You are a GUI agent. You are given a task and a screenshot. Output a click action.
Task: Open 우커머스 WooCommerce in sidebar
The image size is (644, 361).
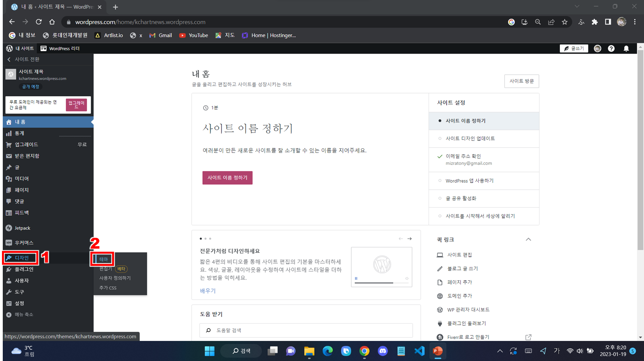tap(48, 243)
